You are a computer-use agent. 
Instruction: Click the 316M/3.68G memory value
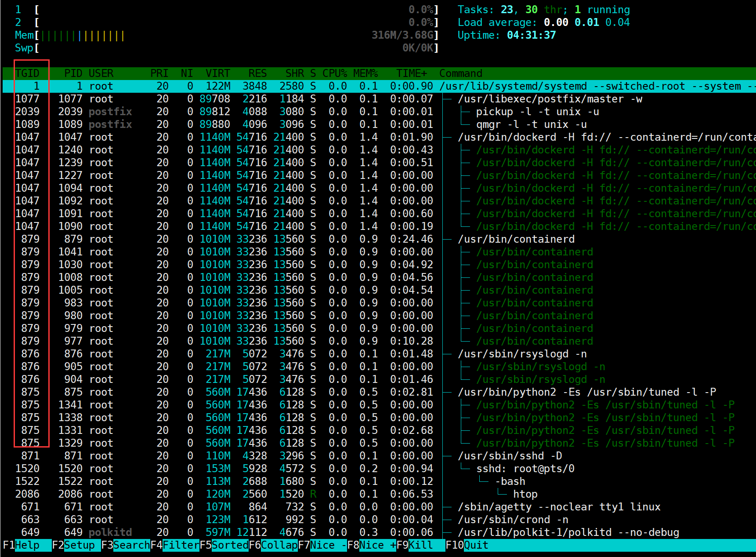click(402, 35)
